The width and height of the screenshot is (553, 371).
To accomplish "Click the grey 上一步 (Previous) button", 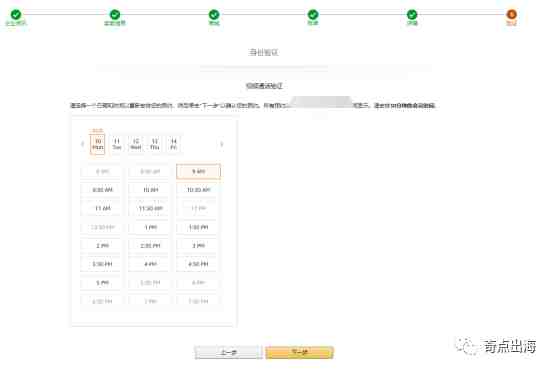I will 229,352.
